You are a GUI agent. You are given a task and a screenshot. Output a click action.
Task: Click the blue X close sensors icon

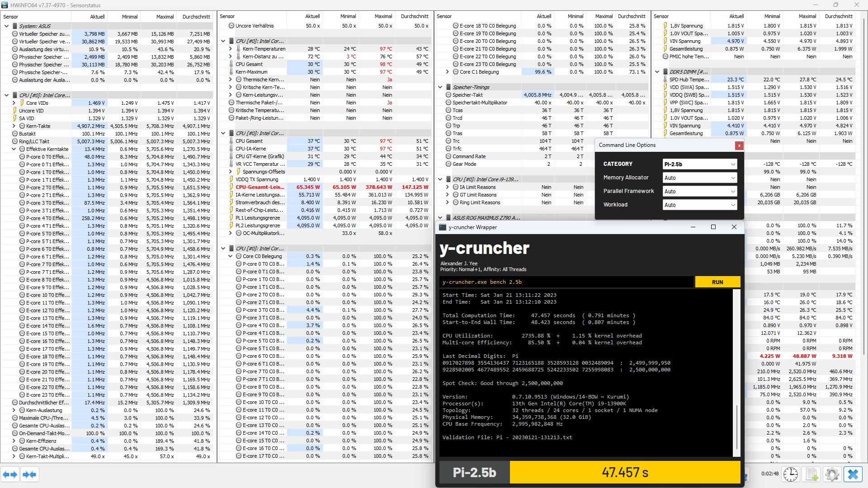pyautogui.click(x=853, y=474)
